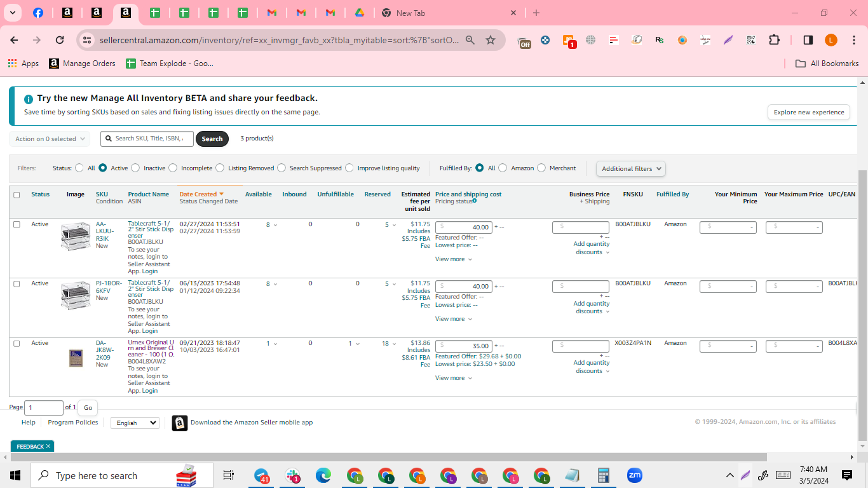
Task: Click the info icon in the BETA banner
Action: point(29,99)
